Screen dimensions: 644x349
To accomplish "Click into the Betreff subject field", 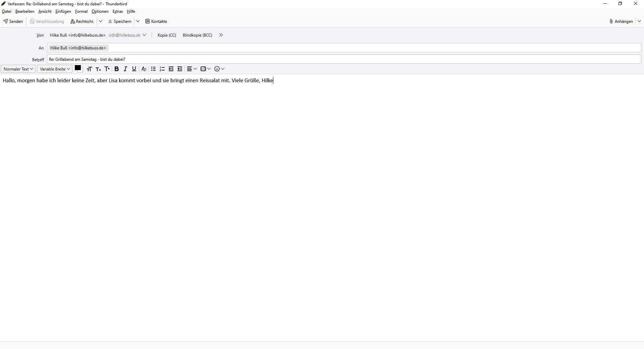I will pos(344,59).
